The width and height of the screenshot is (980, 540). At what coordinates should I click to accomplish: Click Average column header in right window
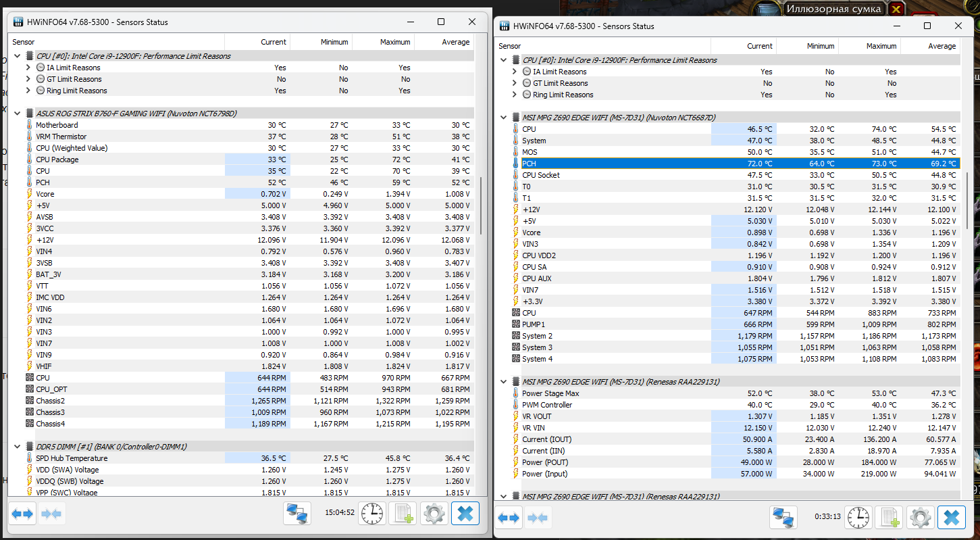[931, 46]
